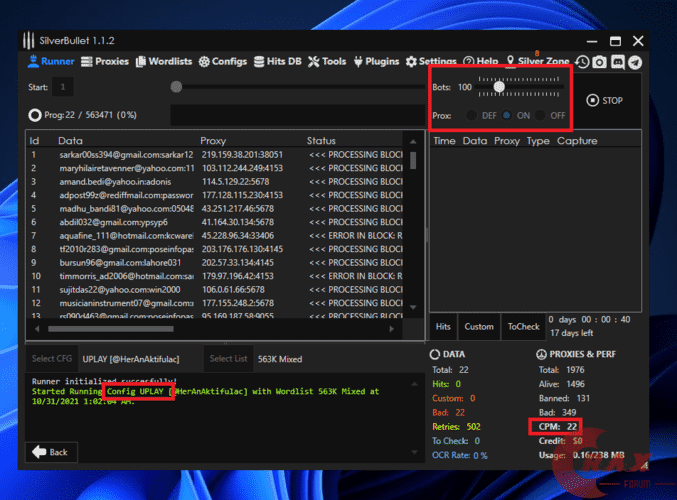This screenshot has width=677, height=500.
Task: Click the Hits DB database icon
Action: (259, 62)
